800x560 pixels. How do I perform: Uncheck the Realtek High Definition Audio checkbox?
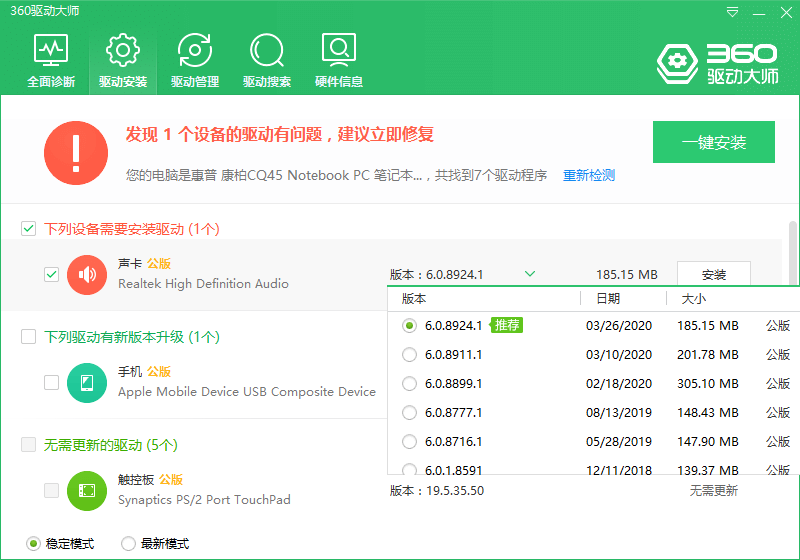click(x=52, y=274)
